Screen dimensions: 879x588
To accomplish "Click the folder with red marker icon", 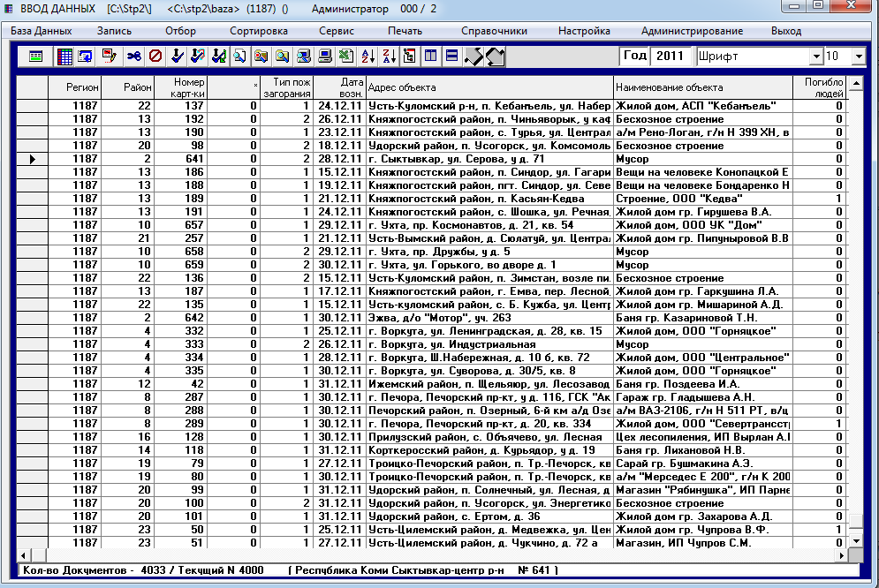I will 261,56.
